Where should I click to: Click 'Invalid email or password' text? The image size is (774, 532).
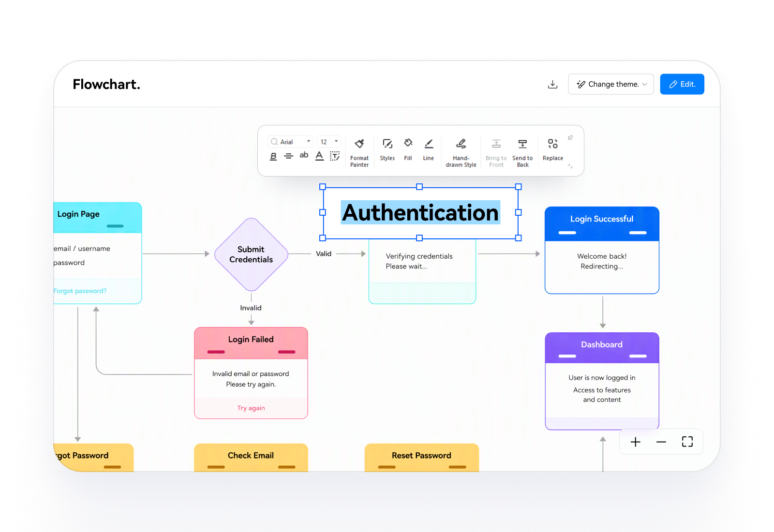pyautogui.click(x=251, y=374)
